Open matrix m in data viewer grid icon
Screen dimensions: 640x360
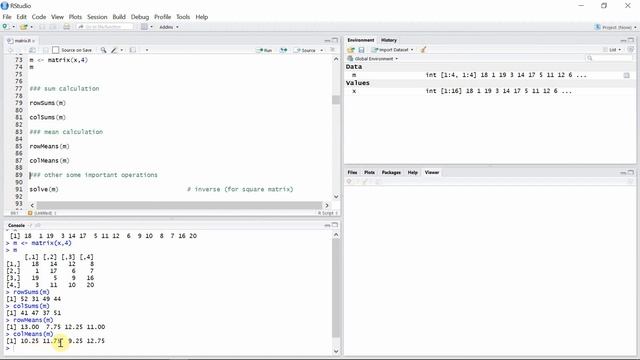tap(627, 75)
